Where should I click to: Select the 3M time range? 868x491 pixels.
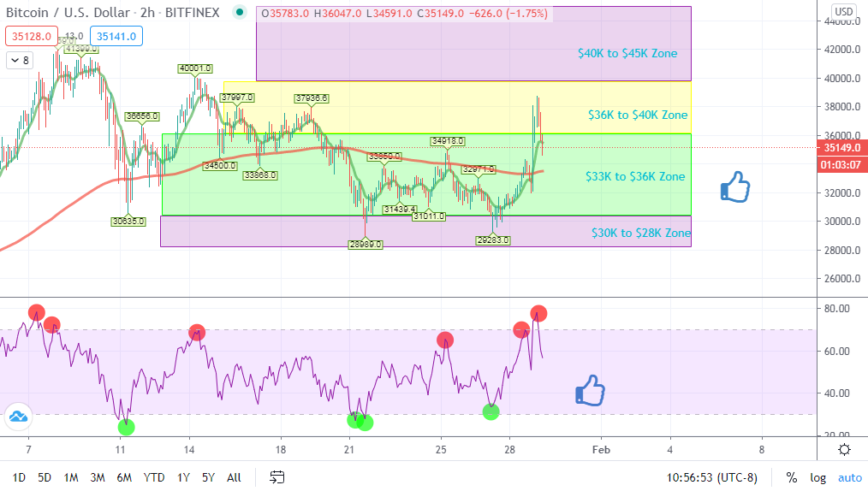(x=98, y=477)
